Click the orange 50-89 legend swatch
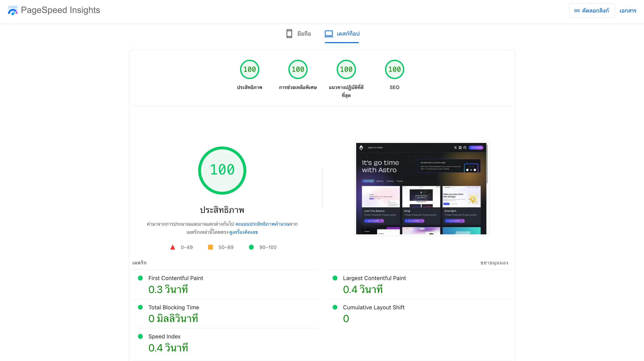Screen dimensions: 644x361 210,247
